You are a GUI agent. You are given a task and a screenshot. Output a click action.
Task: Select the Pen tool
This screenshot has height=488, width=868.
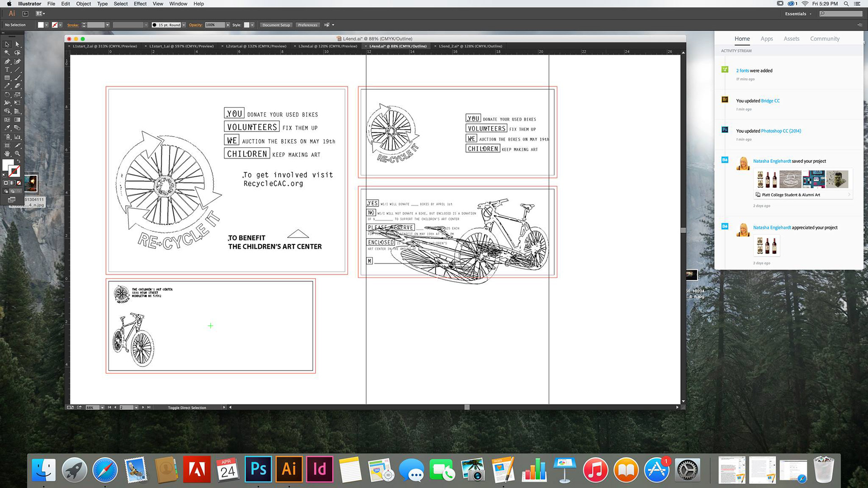pos(7,61)
